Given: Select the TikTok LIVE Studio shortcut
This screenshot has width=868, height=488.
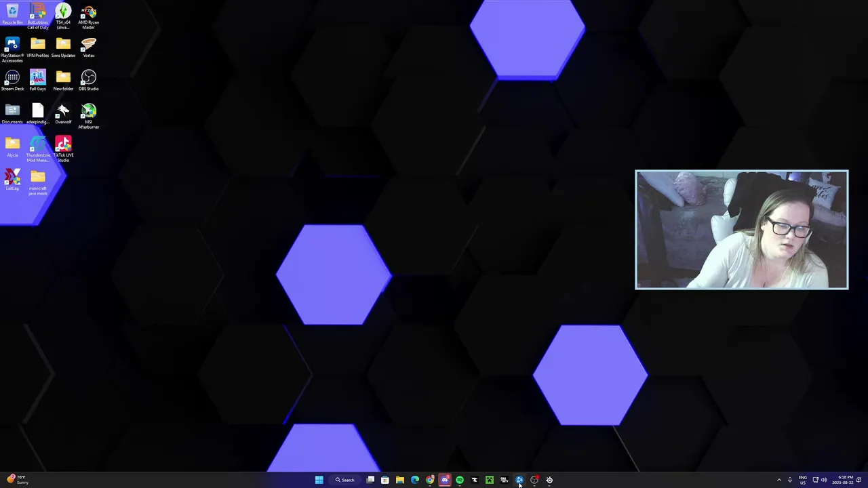Looking at the screenshot, I should click(63, 149).
